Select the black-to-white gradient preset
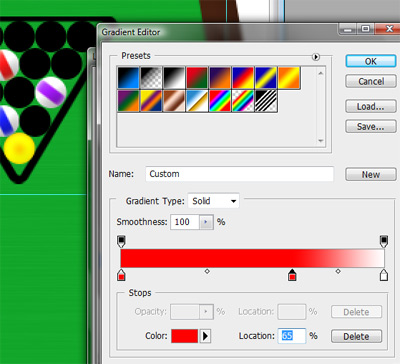Image resolution: width=400 pixels, height=364 pixels. (174, 78)
